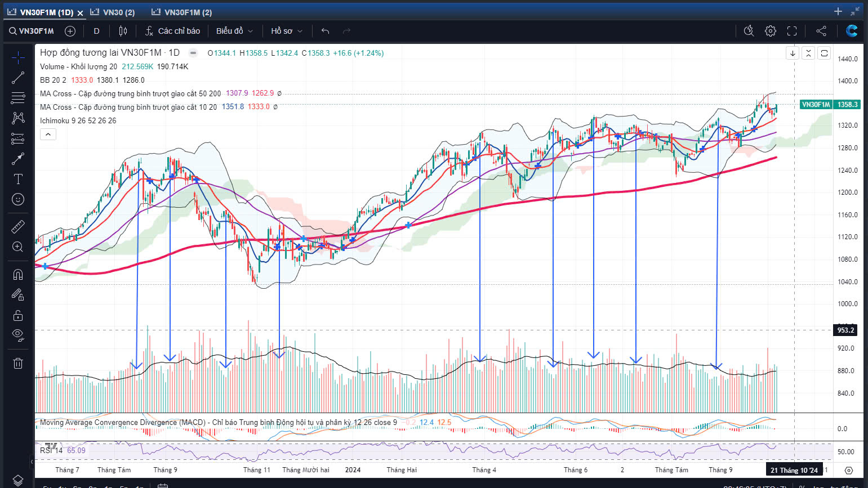Select the MA Cross 50 200 legend

[x=131, y=93]
